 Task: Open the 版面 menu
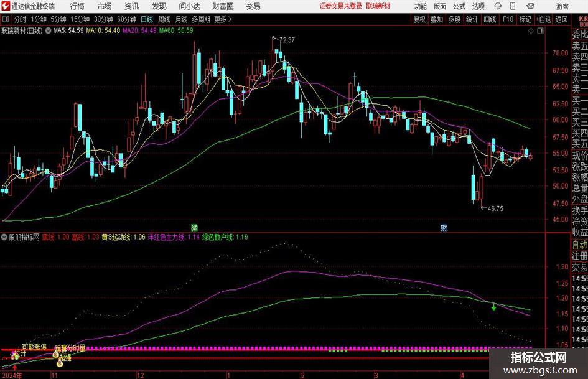[x=440, y=6]
